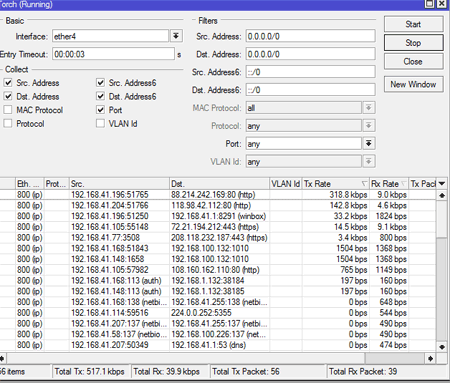This screenshot has height=383, width=450.
Task: Open the Interface dropdown for ether4
Action: tap(176, 36)
